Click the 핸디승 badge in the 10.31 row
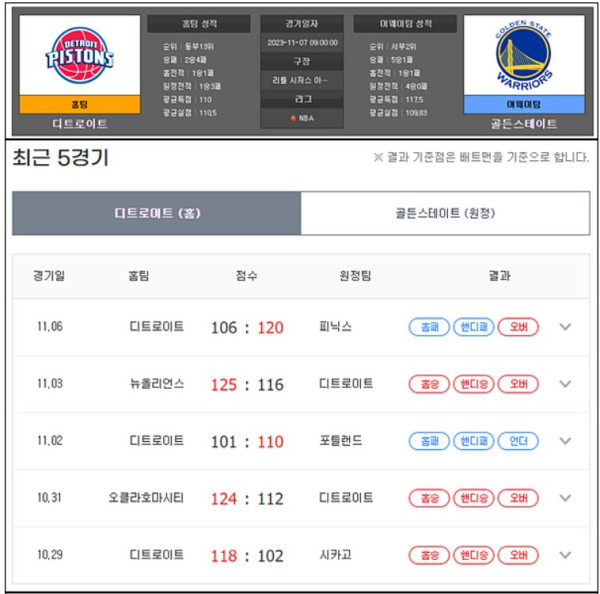Viewport: 600px width, 594px height. coord(474,498)
